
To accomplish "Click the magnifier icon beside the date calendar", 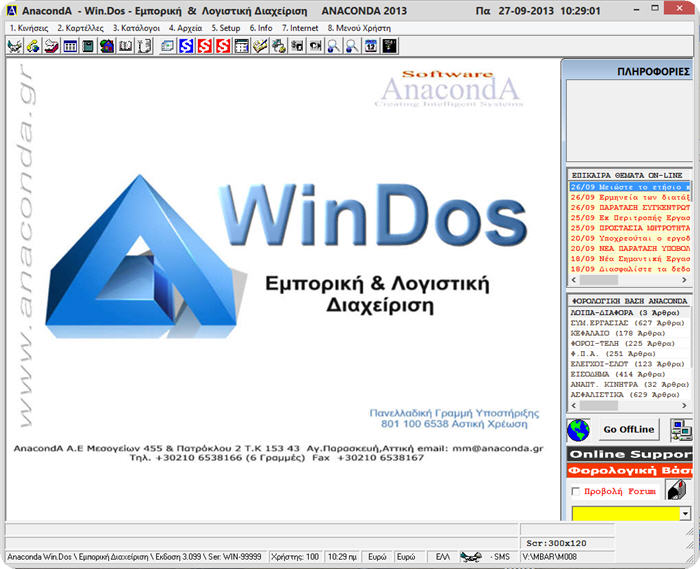I will (352, 46).
